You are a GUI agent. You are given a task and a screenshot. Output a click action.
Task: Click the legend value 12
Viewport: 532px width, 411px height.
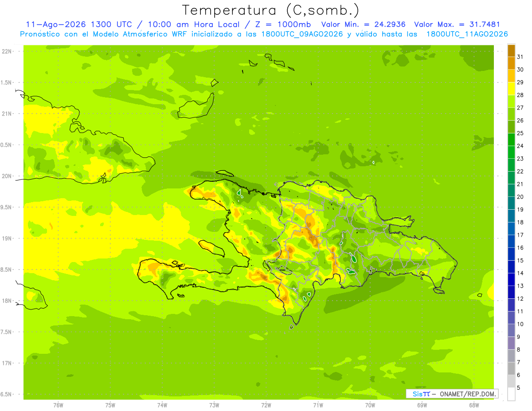pos(520,298)
